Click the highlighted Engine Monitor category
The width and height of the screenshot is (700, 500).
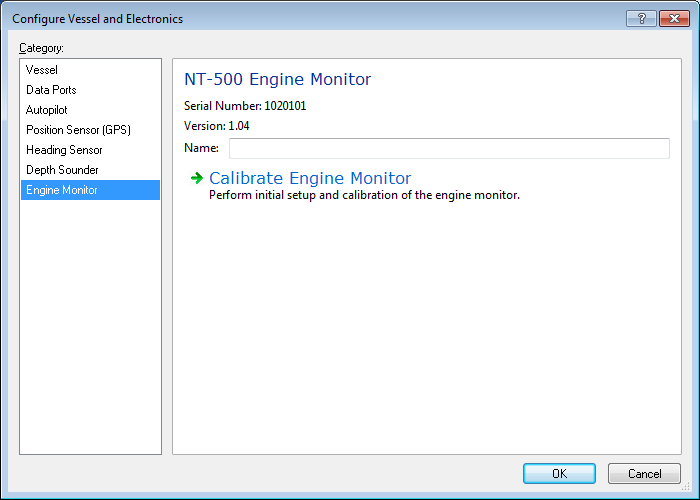(90, 190)
